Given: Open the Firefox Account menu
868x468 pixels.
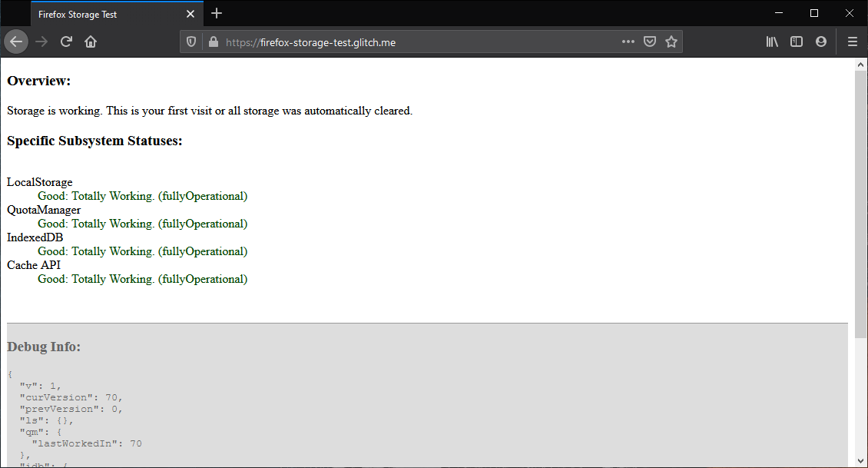Looking at the screenshot, I should [x=821, y=42].
